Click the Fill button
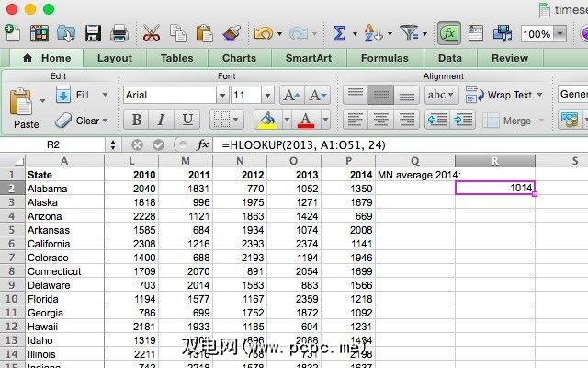 click(x=73, y=95)
